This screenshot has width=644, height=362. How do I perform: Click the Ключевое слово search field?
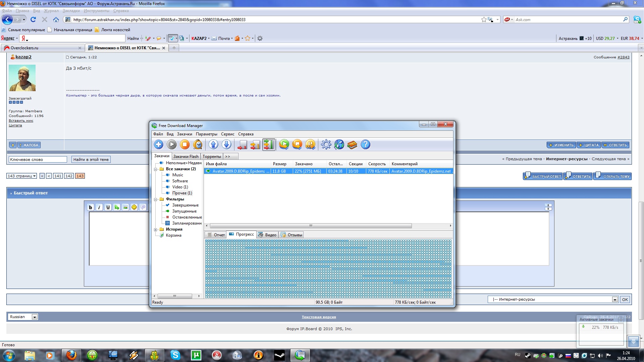pyautogui.click(x=38, y=160)
